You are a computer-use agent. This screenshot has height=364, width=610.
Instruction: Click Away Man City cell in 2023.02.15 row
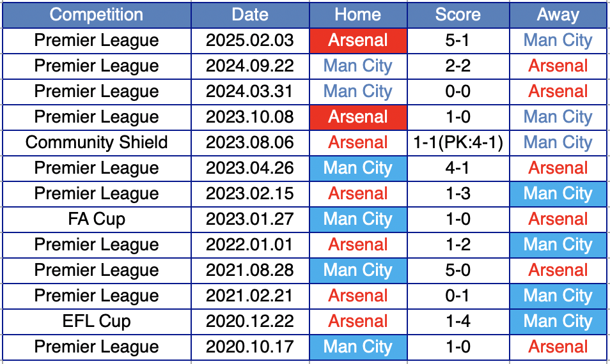[x=558, y=194]
